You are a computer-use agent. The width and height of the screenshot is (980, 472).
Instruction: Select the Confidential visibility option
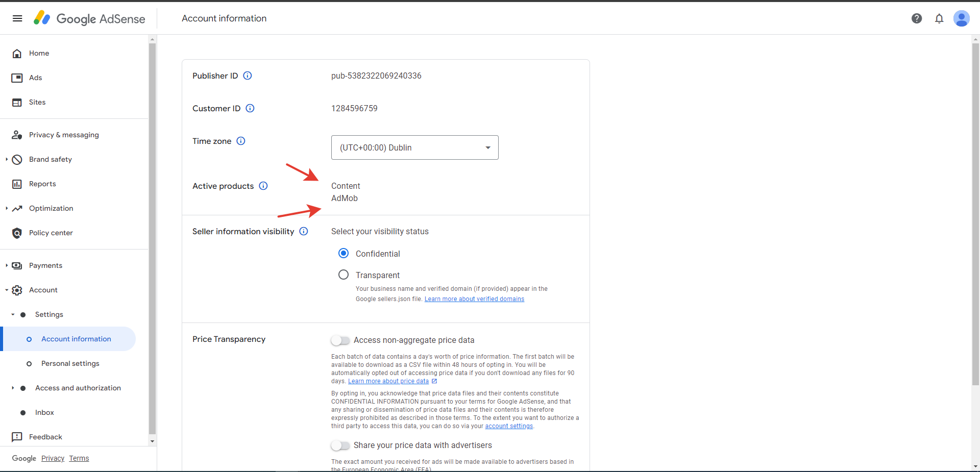click(x=344, y=253)
